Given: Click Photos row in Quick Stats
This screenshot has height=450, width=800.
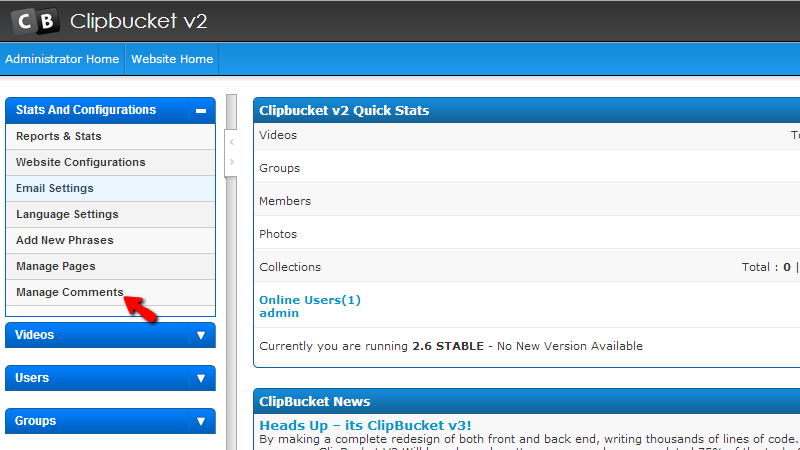Looking at the screenshot, I should (527, 234).
